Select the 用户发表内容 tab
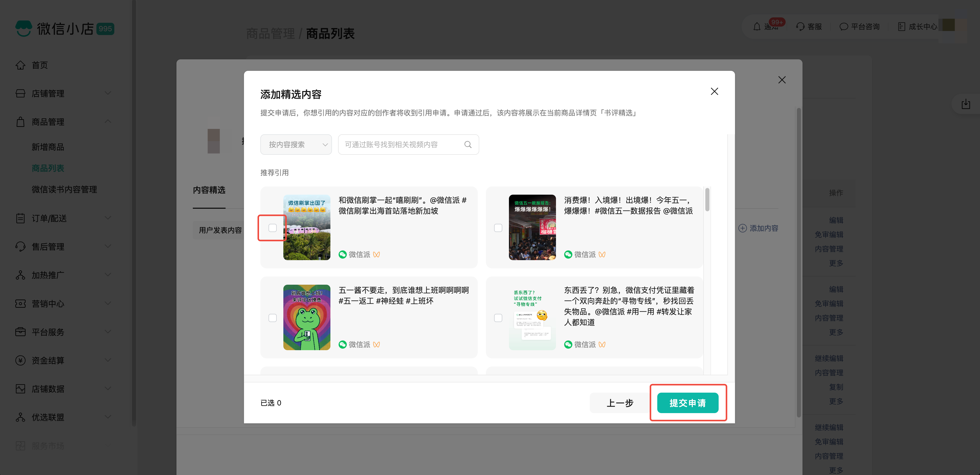 [x=219, y=230]
